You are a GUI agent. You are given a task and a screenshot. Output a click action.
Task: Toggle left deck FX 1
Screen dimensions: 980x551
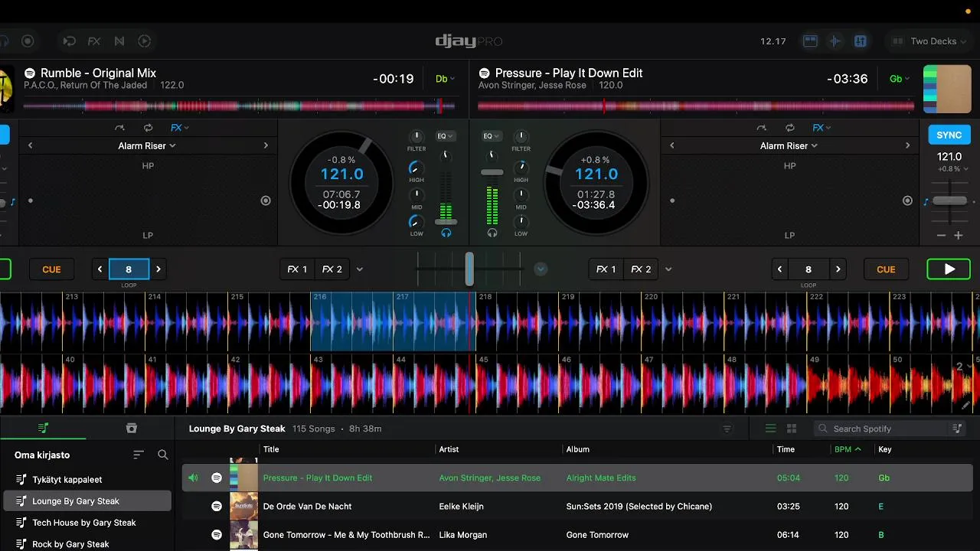[297, 269]
